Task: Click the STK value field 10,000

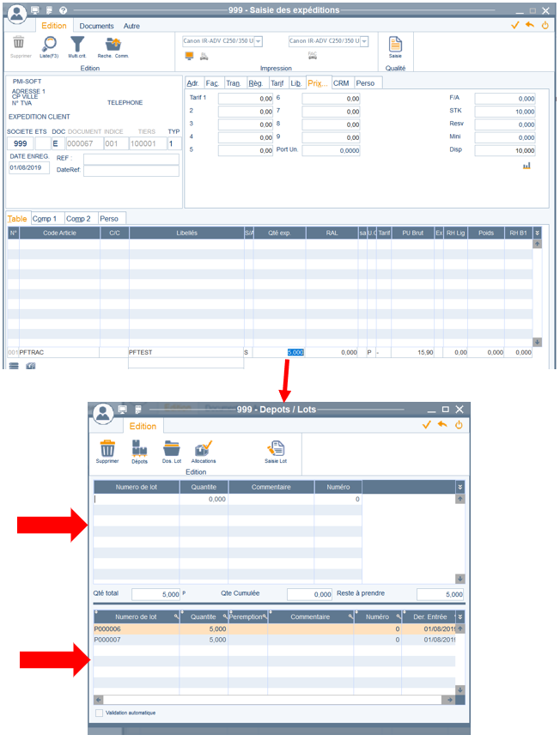Action: 505,112
